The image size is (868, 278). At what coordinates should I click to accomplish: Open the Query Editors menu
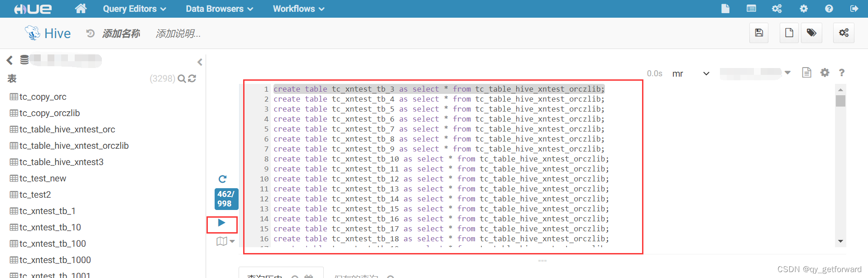click(x=134, y=9)
